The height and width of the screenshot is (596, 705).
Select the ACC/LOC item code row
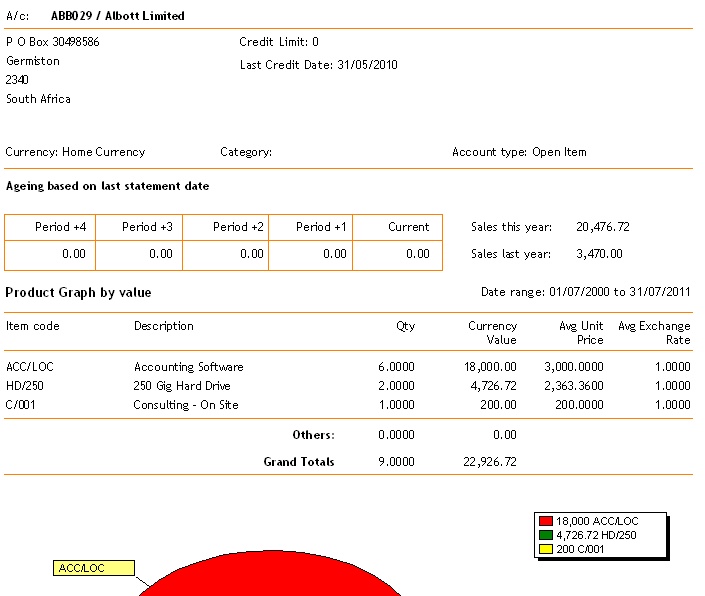point(30,367)
